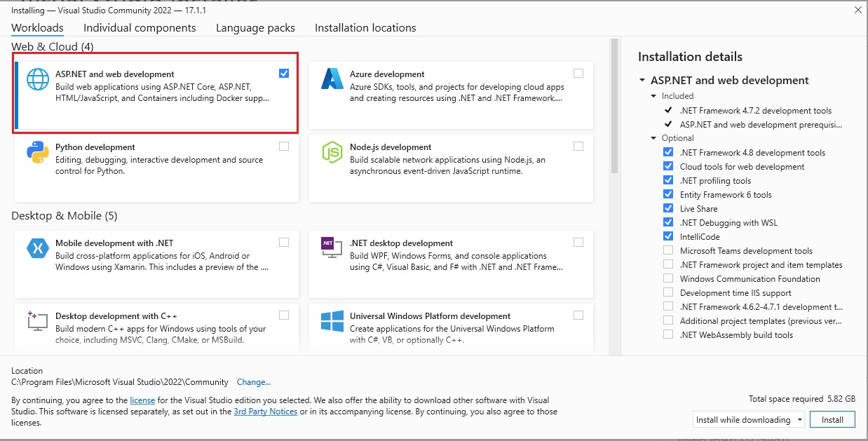Screen dimensions: 868x441
Task: Open the license link
Action: (x=142, y=400)
